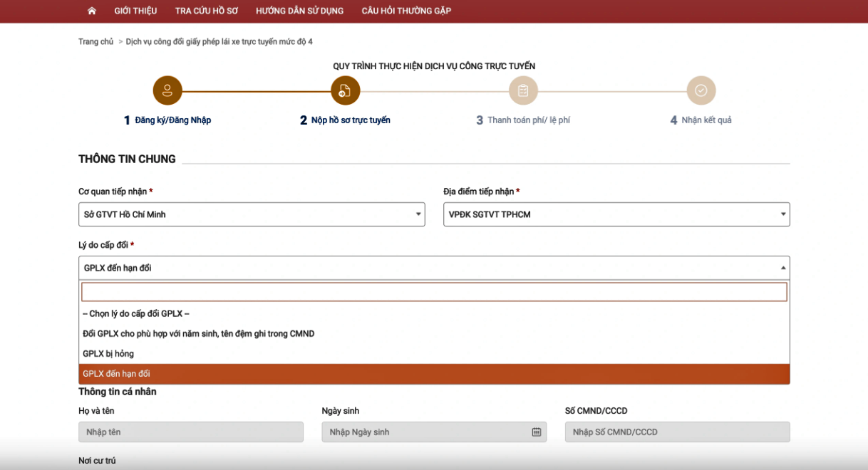868x470 pixels.
Task: Open the Tra Cứu Hồ Sơ menu
Action: click(x=206, y=11)
